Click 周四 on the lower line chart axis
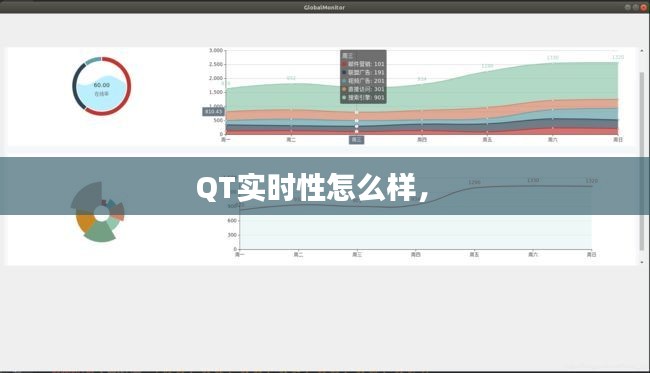650x373 pixels. click(x=416, y=254)
